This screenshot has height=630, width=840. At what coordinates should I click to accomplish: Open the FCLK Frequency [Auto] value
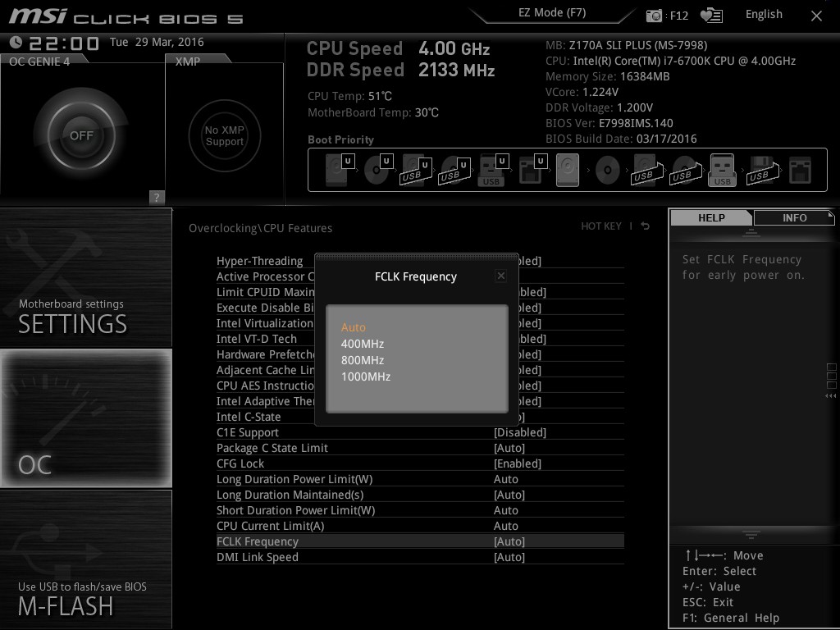(x=509, y=541)
